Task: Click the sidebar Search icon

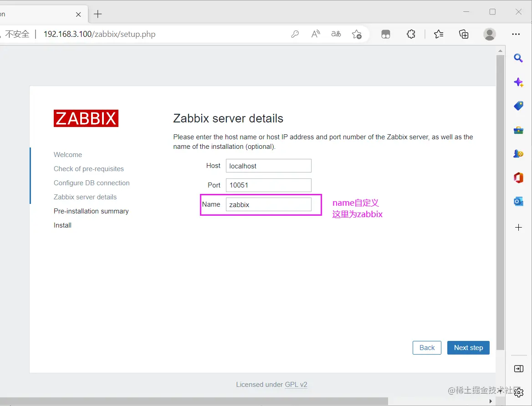Action: tap(518, 58)
